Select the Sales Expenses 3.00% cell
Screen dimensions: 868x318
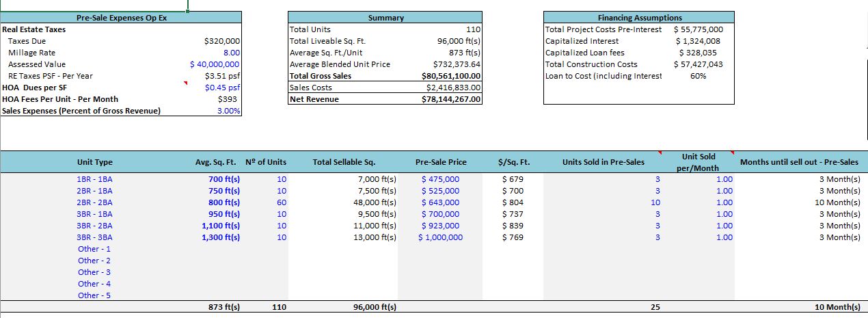pos(228,111)
